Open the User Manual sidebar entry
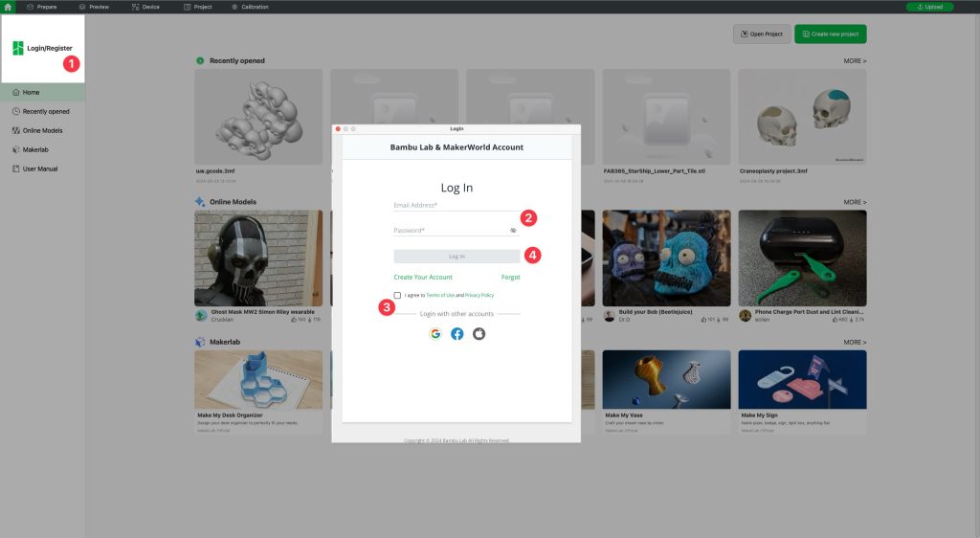 [x=39, y=168]
